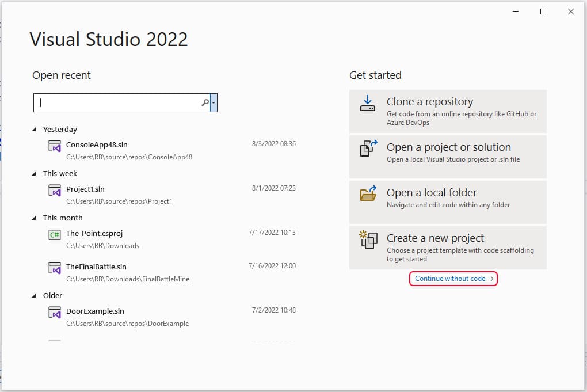Viewport: 587px width, 392px height.
Task: Maximize the Visual Studio 2022 window
Action: [x=543, y=12]
